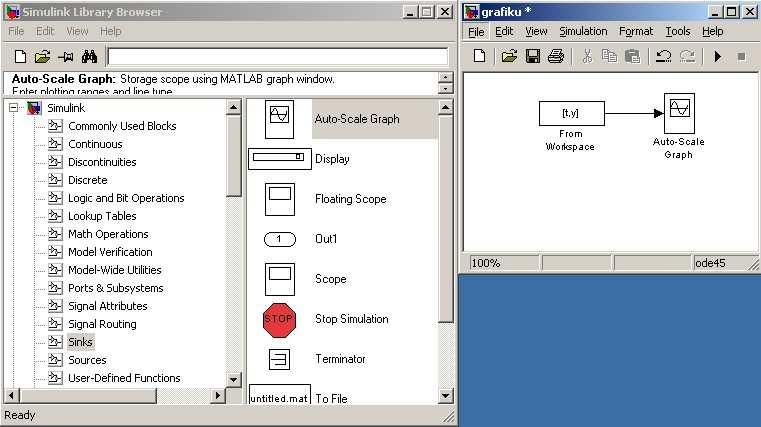Open Commonly Used Blocks library

pyautogui.click(x=122, y=126)
